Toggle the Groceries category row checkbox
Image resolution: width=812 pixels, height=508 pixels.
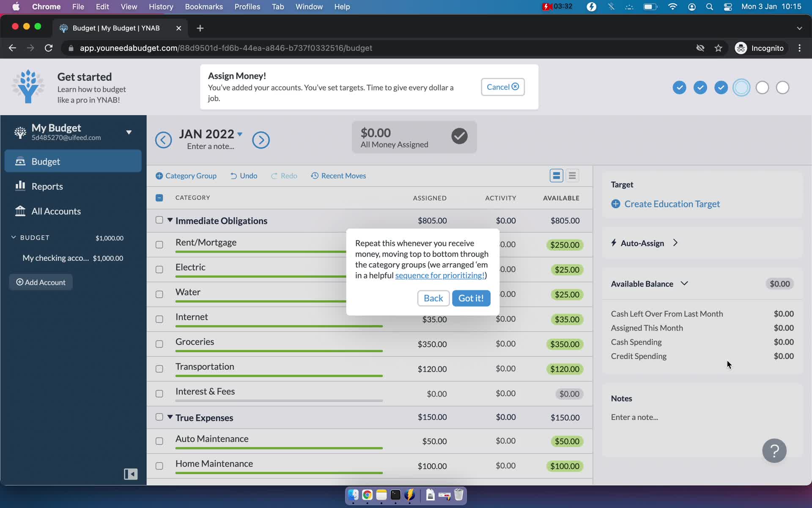coord(159,344)
